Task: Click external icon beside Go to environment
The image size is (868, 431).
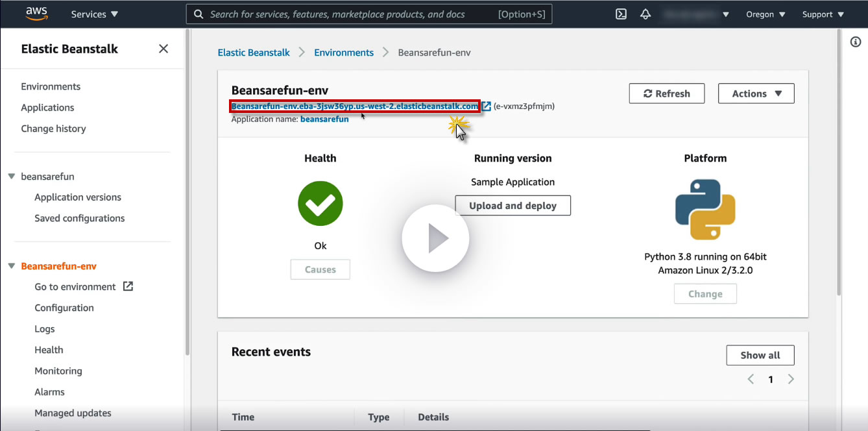Action: click(x=128, y=286)
